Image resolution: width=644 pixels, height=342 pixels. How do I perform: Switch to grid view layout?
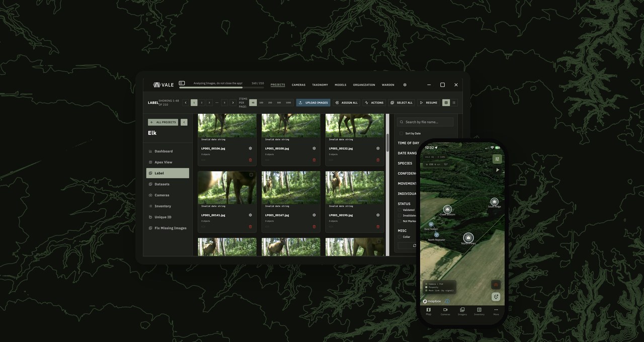446,103
